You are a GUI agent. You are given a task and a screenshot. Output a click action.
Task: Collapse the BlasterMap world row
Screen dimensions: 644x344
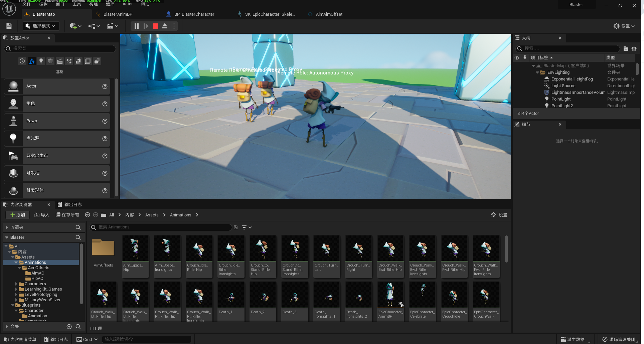pyautogui.click(x=533, y=66)
